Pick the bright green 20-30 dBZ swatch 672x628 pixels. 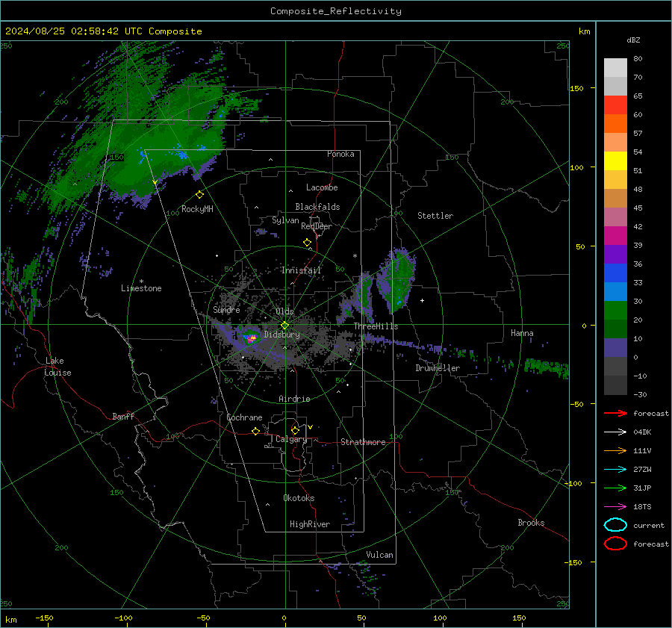coord(615,310)
